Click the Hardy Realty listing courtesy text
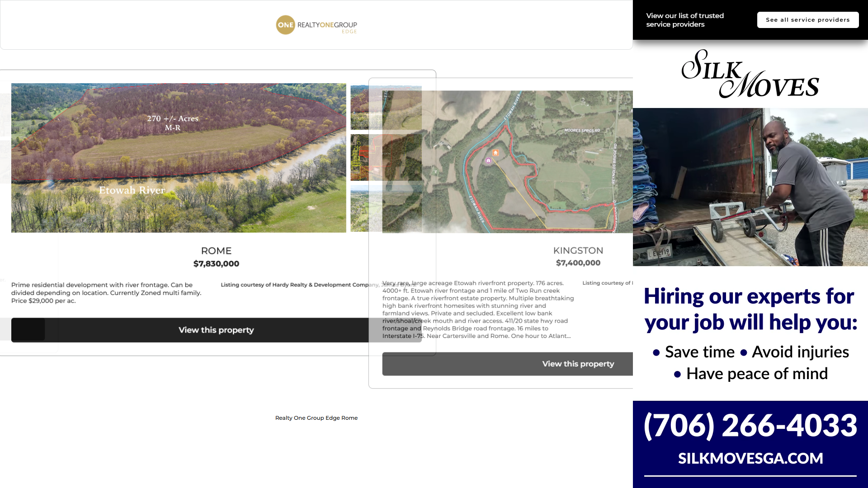Screen dimensions: 868x488 (294, 285)
